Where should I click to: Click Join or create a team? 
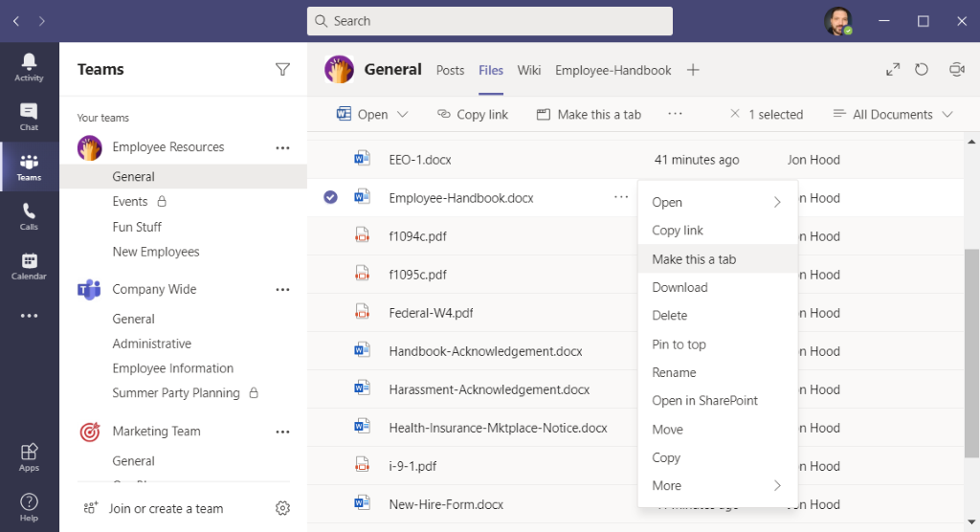tap(166, 508)
